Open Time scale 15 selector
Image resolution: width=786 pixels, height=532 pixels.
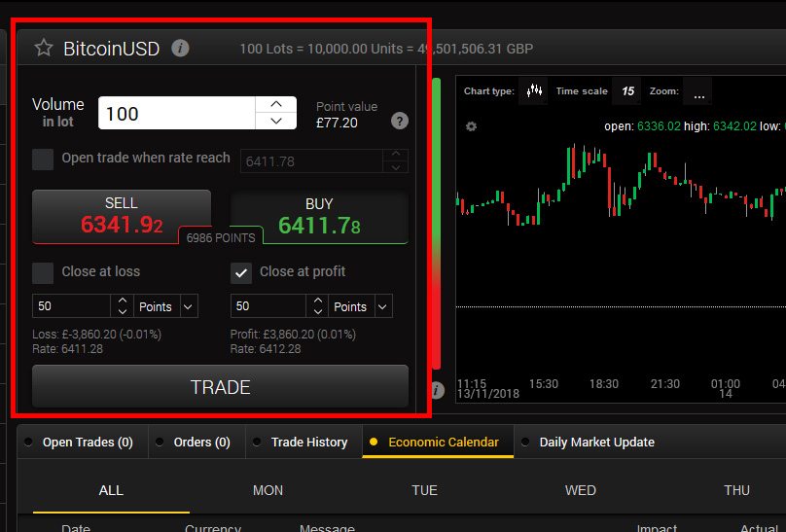point(627,90)
